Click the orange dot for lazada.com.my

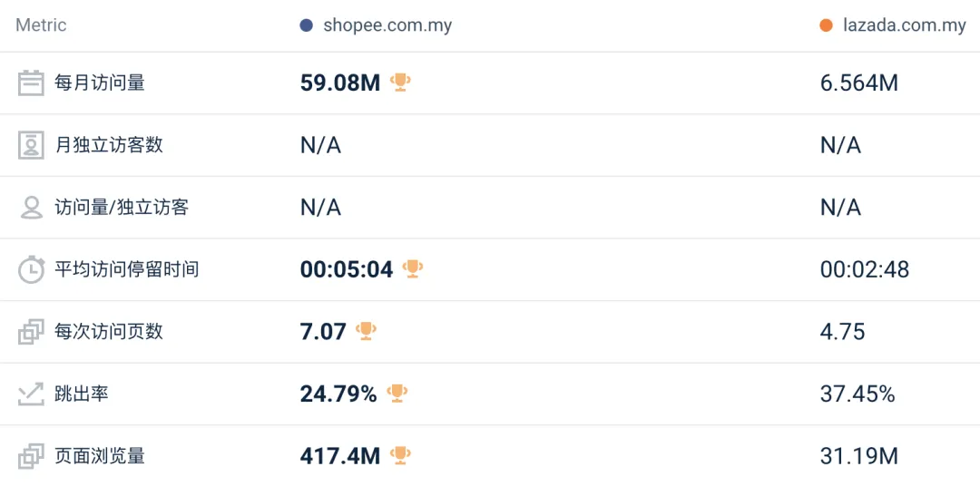pyautogui.click(x=826, y=25)
